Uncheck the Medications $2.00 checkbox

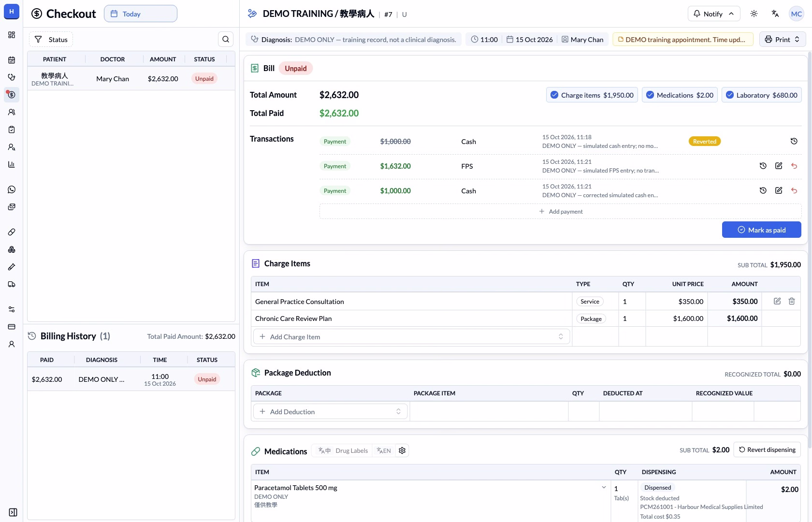pyautogui.click(x=650, y=95)
